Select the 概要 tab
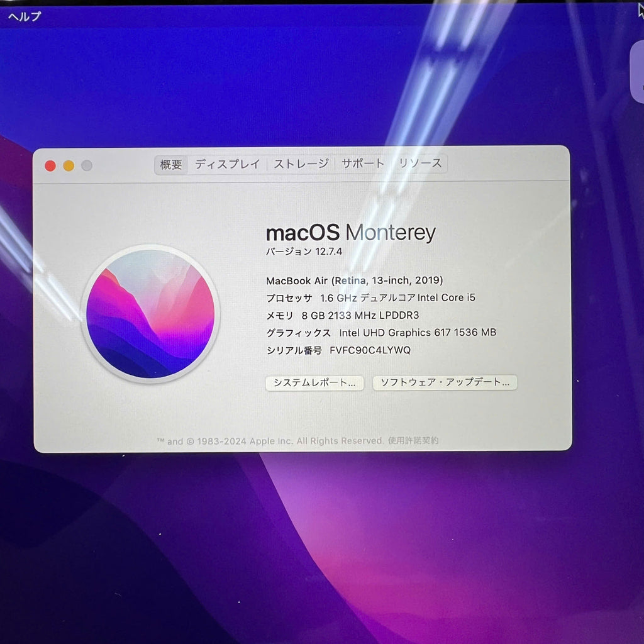The height and width of the screenshot is (644, 644). coord(171,164)
